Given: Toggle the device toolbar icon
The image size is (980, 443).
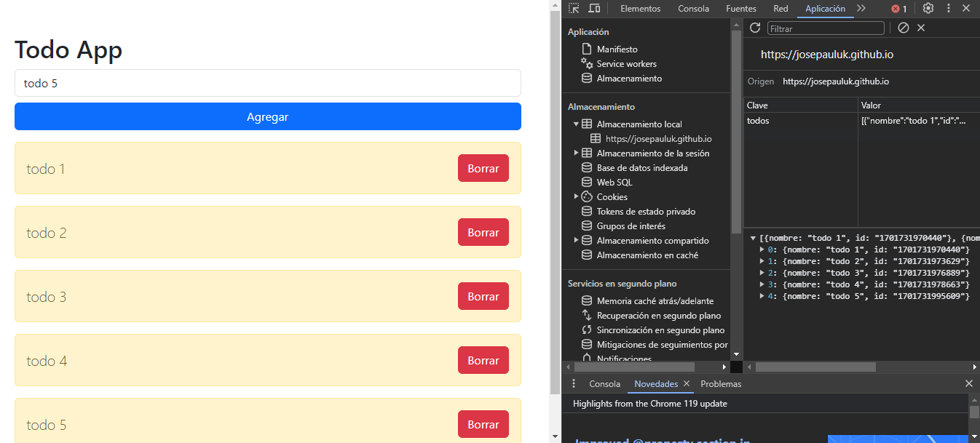Looking at the screenshot, I should pyautogui.click(x=594, y=9).
